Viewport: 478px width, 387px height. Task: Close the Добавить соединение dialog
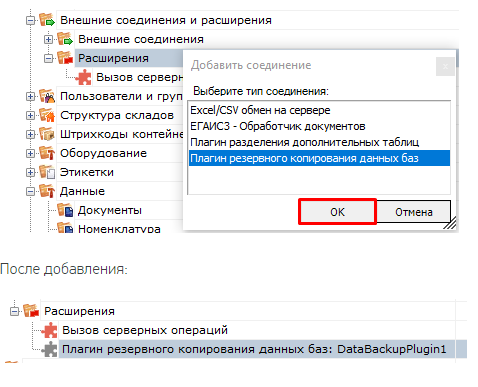pos(445,66)
